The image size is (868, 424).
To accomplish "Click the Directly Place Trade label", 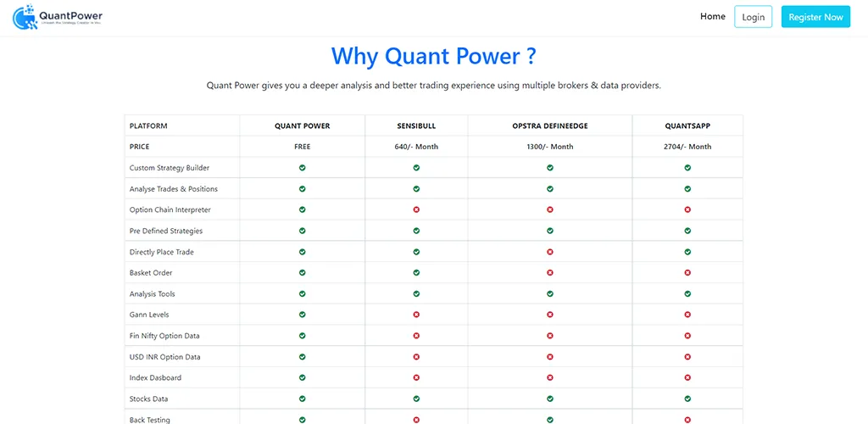I will 162,252.
